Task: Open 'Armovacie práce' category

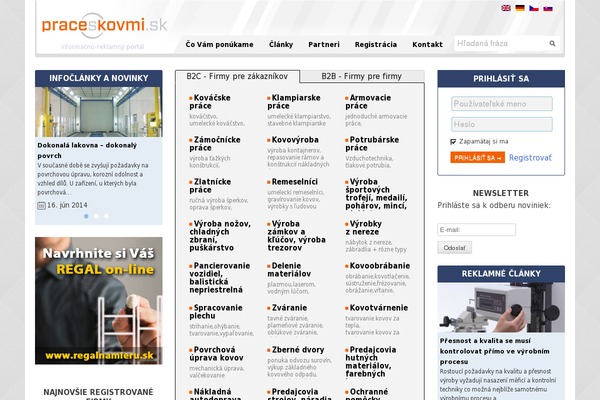Action: point(368,102)
